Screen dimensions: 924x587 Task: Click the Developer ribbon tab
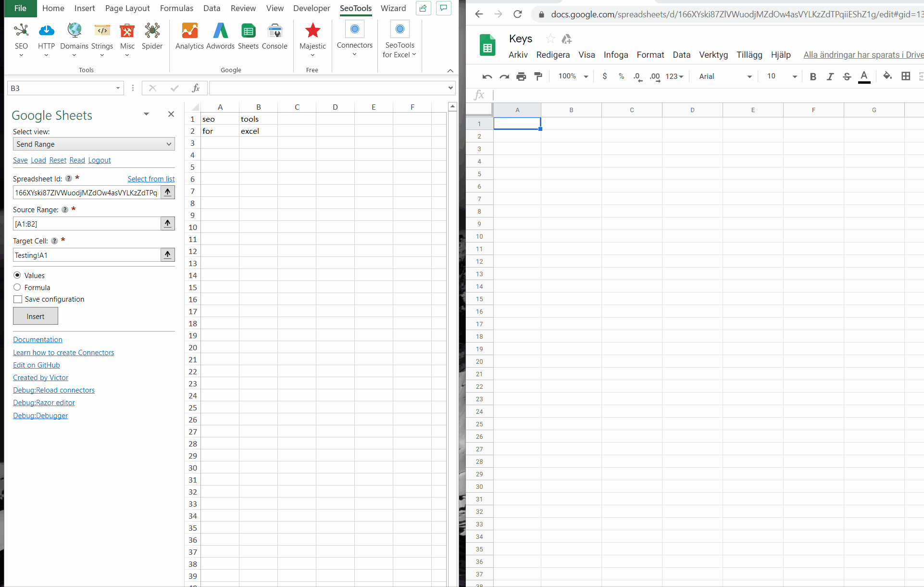(x=311, y=8)
